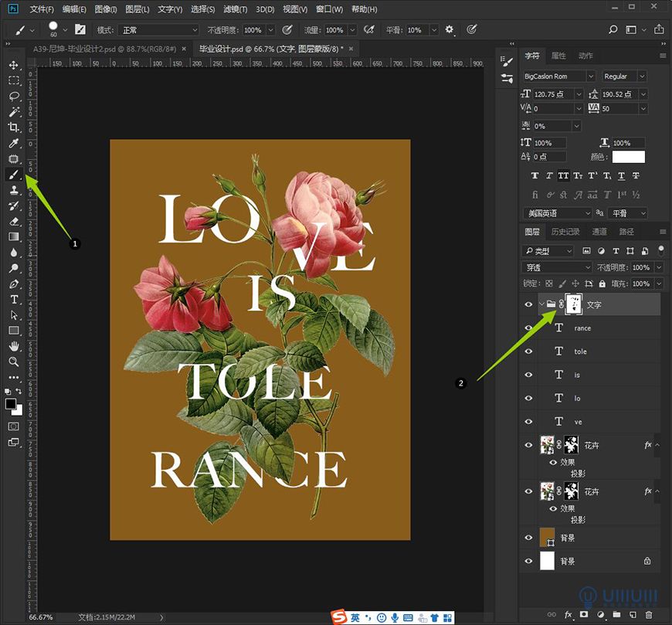Open the 图层(L) menu
672x625 pixels.
137,9
